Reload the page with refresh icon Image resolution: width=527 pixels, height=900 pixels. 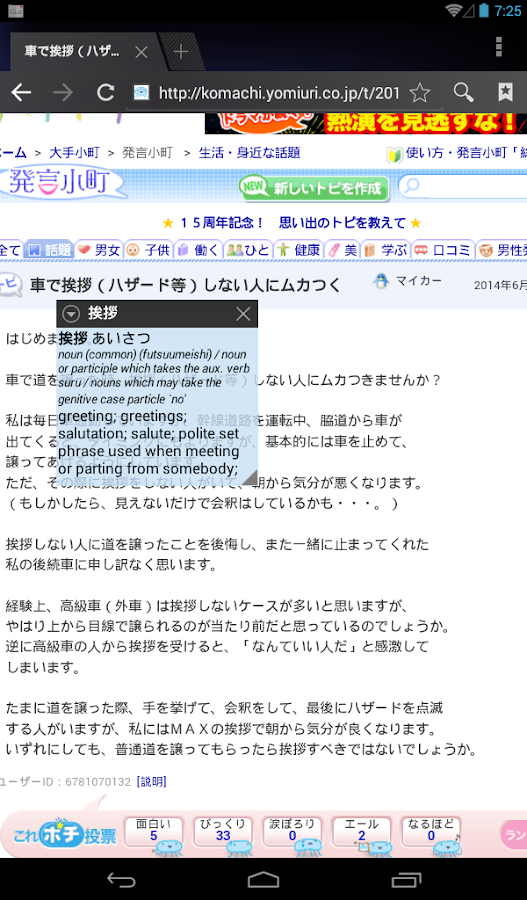[106, 92]
